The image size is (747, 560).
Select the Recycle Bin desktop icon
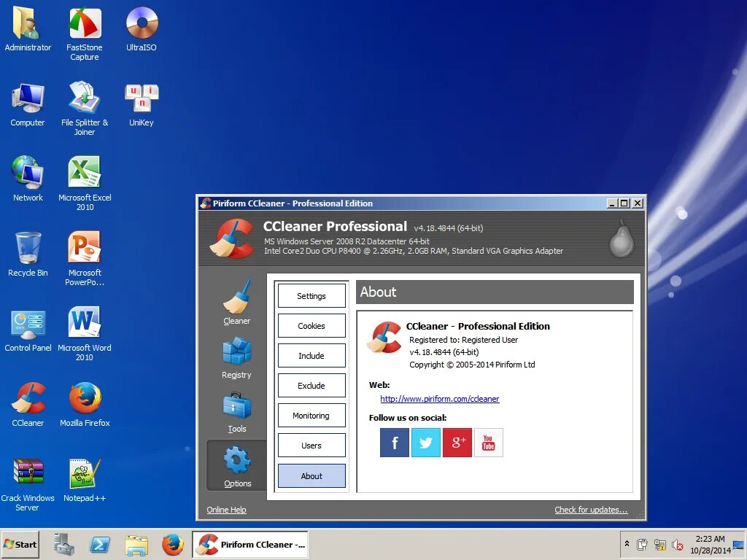click(28, 254)
